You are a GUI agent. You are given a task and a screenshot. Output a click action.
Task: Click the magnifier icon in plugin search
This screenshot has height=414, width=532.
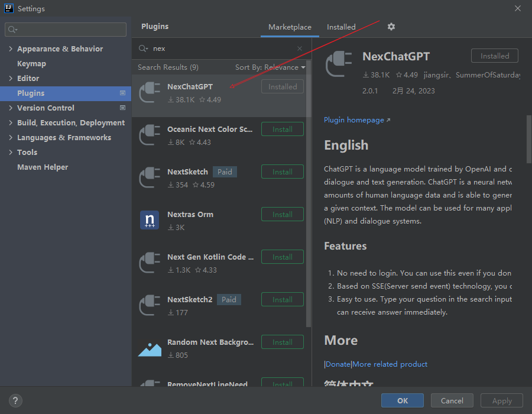pos(143,48)
